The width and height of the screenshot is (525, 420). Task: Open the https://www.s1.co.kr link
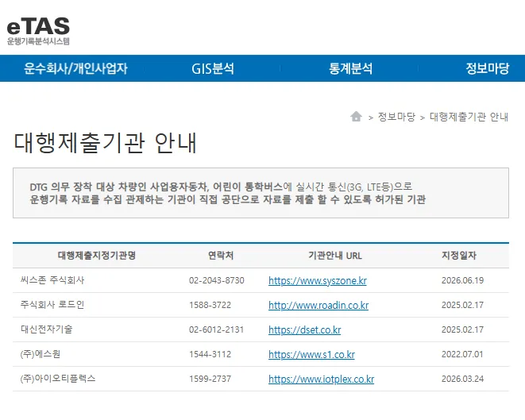(311, 354)
